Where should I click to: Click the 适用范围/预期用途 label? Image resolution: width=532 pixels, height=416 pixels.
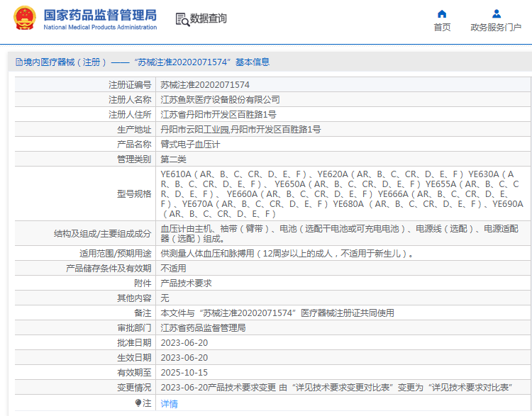click(116, 254)
